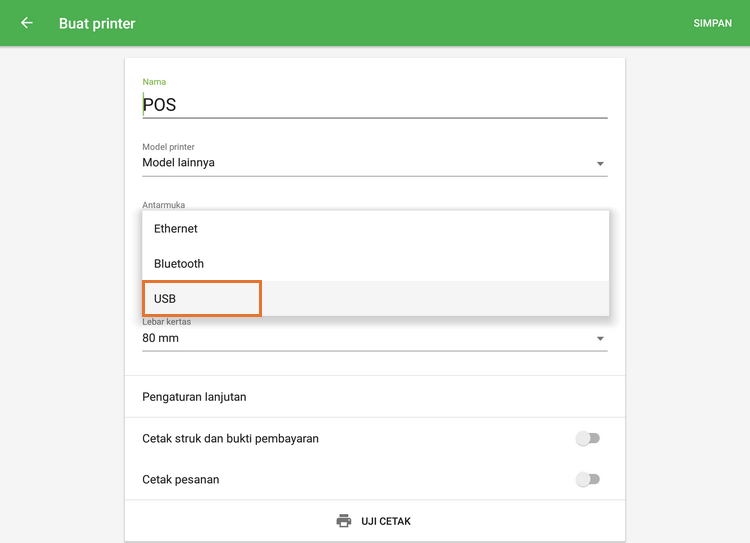Viewport: 750px width, 543px height.
Task: Click the Model lainnya selected value
Action: coord(179,162)
